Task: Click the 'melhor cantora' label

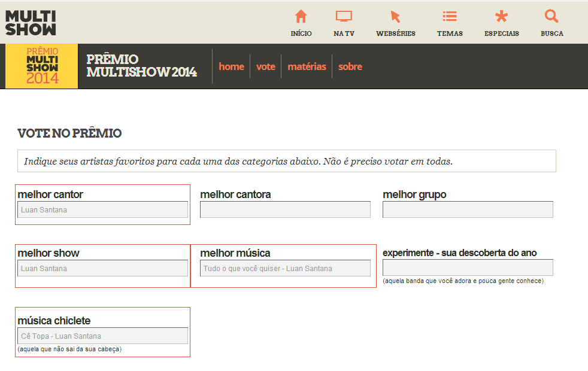Action: click(235, 194)
